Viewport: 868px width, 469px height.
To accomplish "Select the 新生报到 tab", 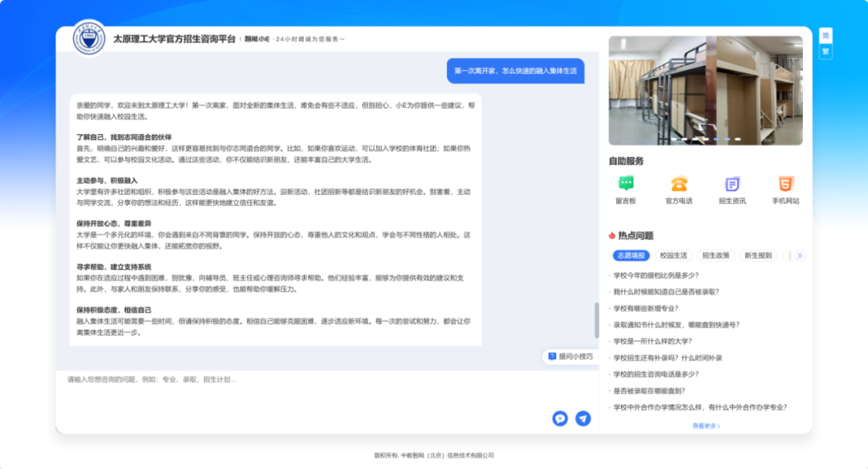I will pos(758,256).
